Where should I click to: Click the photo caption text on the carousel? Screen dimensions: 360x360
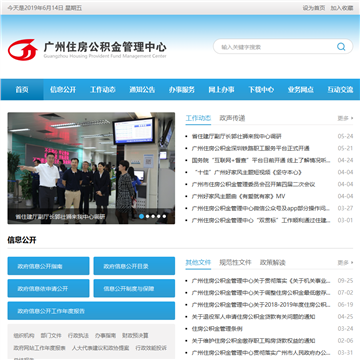click(x=60, y=217)
